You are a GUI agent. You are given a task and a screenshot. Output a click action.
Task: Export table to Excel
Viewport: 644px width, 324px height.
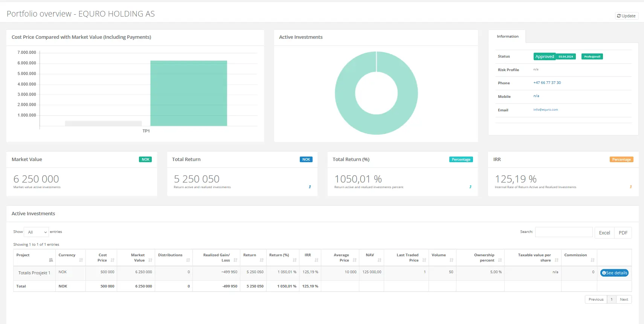click(x=604, y=233)
